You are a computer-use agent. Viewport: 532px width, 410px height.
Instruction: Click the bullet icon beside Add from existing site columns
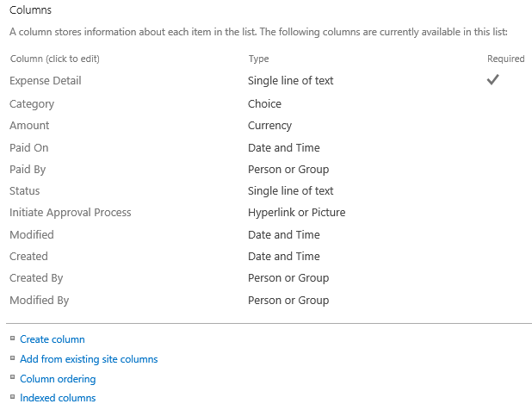click(x=12, y=358)
